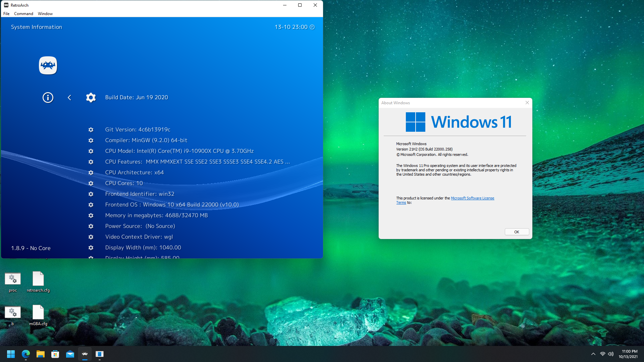Click the RetroArch invader logo icon
This screenshot has width=644, height=362.
pyautogui.click(x=48, y=65)
